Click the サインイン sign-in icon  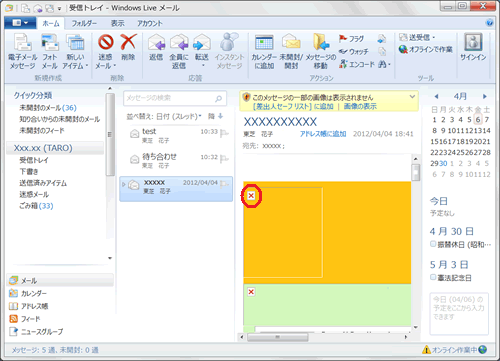pos(473,42)
